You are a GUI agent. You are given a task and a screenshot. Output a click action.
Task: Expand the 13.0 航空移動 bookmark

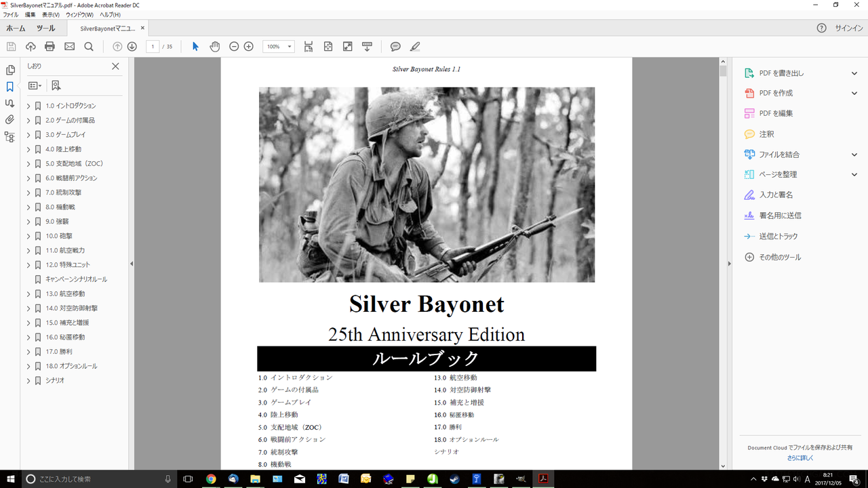(x=28, y=294)
